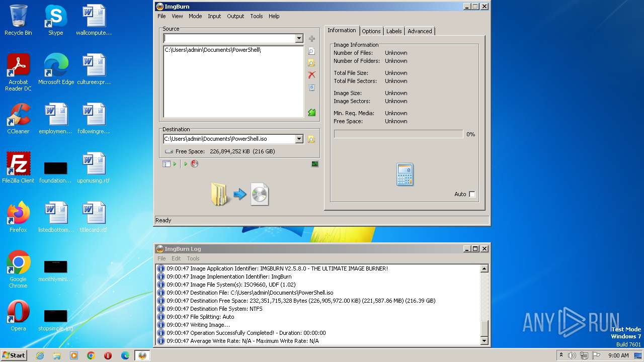
Task: Open Edit menu in ImgBurn Log
Action: click(x=176, y=258)
